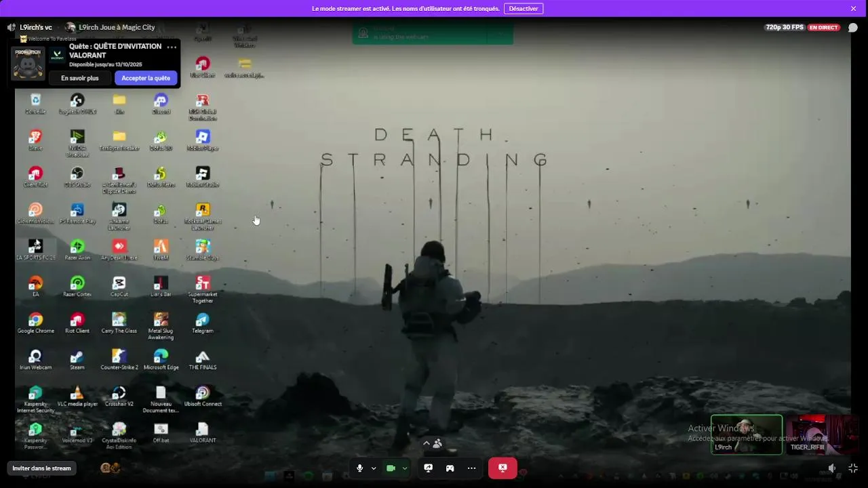Click Voicemod V3 desktop icon
This screenshot has width=868, height=488.
tap(77, 433)
